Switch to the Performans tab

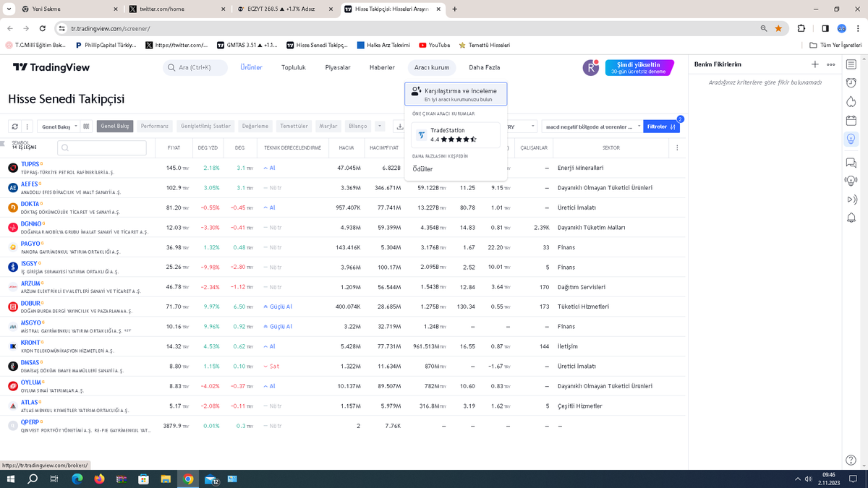(x=155, y=126)
